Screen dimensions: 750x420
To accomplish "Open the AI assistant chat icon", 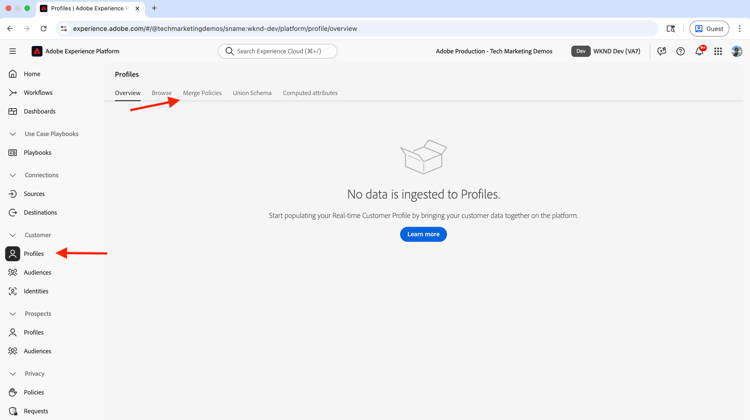I will (662, 51).
